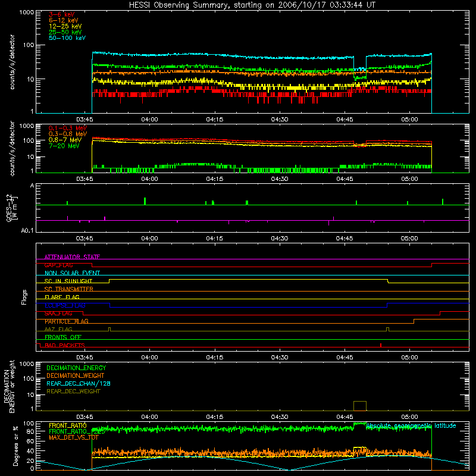Click the REAR_DEC_WEIGHT legend label
Viewport: 476px width, 476px height.
point(73,392)
